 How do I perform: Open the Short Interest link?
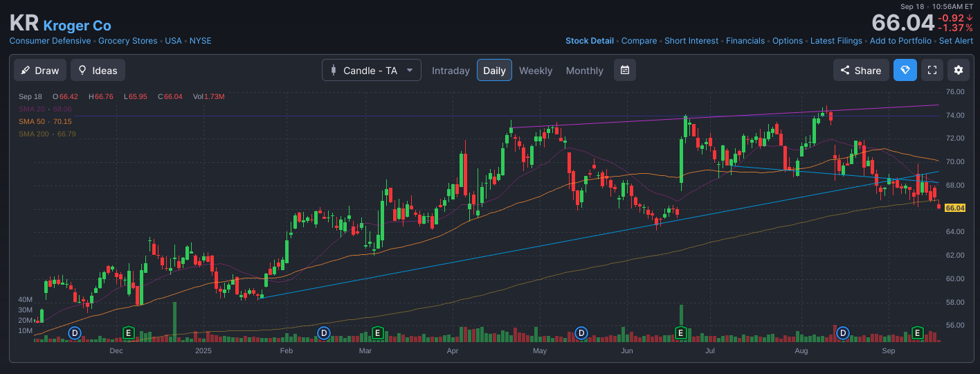691,41
